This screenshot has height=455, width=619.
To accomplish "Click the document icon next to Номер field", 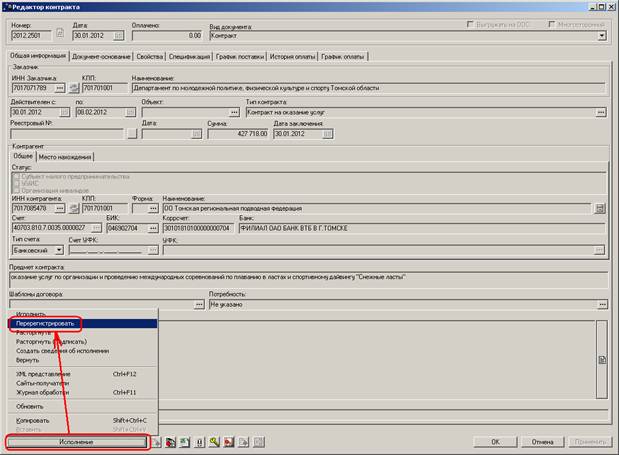I will (x=60, y=36).
